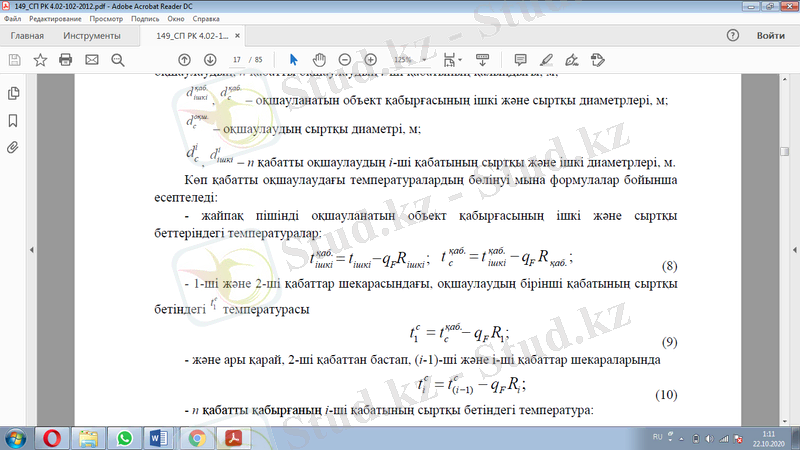Print the document using printer icon
The image size is (800, 450).
(x=66, y=60)
